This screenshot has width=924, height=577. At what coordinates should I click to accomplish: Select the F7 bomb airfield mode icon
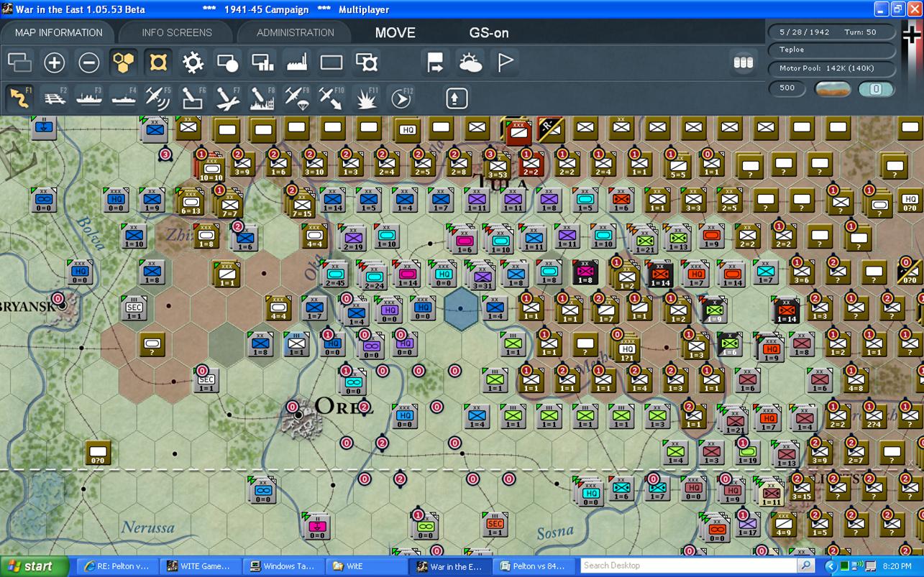click(x=227, y=98)
